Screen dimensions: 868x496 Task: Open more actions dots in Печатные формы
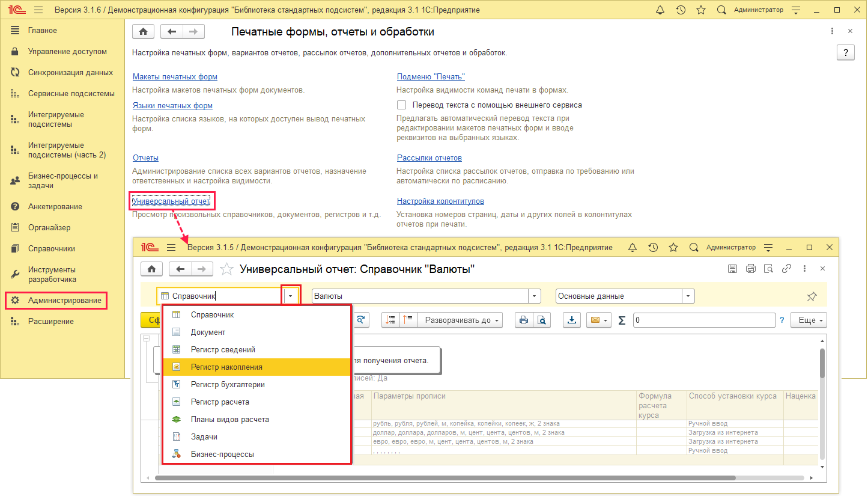point(832,31)
